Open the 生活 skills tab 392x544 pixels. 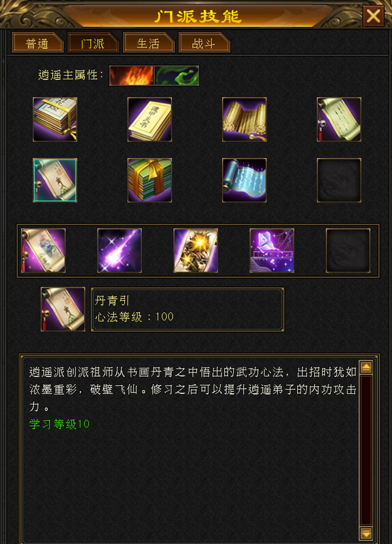[x=148, y=42]
